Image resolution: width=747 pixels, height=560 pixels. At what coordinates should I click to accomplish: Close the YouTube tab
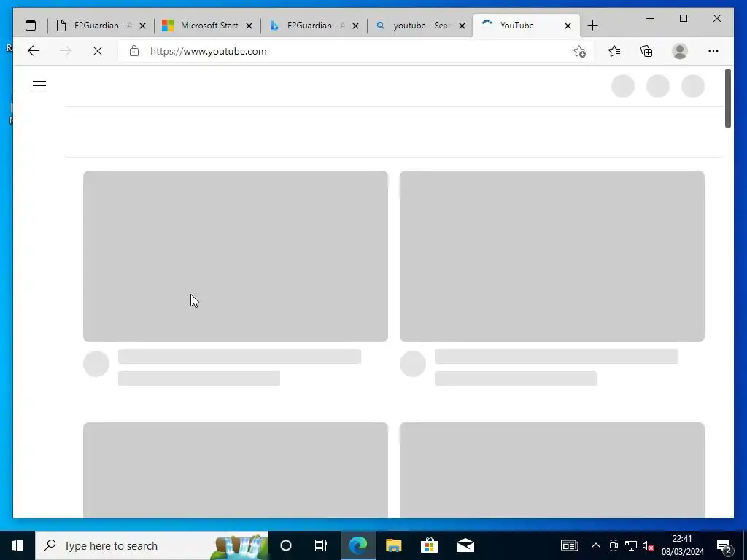coord(568,26)
